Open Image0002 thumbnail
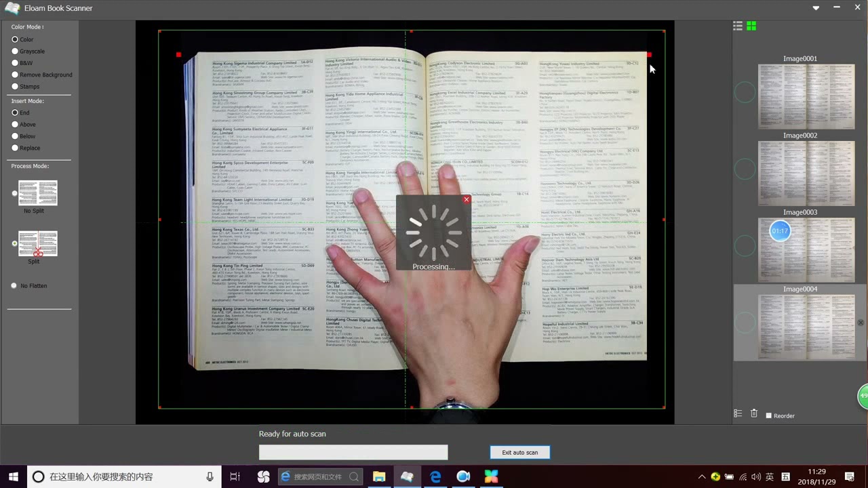Image resolution: width=868 pixels, height=488 pixels. 806,173
